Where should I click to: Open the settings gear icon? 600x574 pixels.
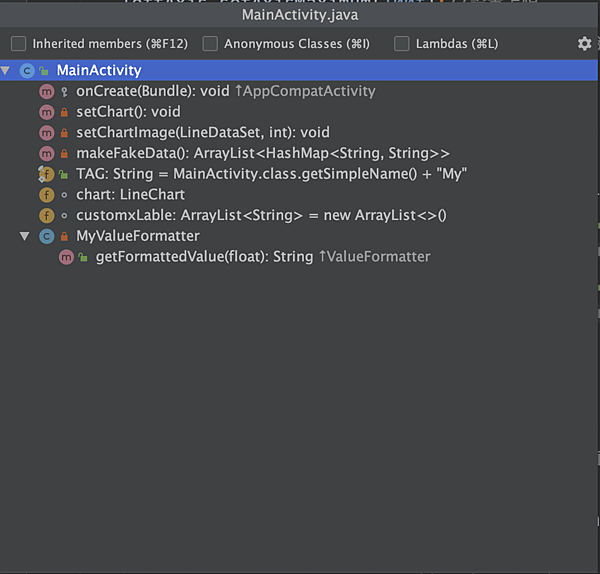pyautogui.click(x=584, y=44)
